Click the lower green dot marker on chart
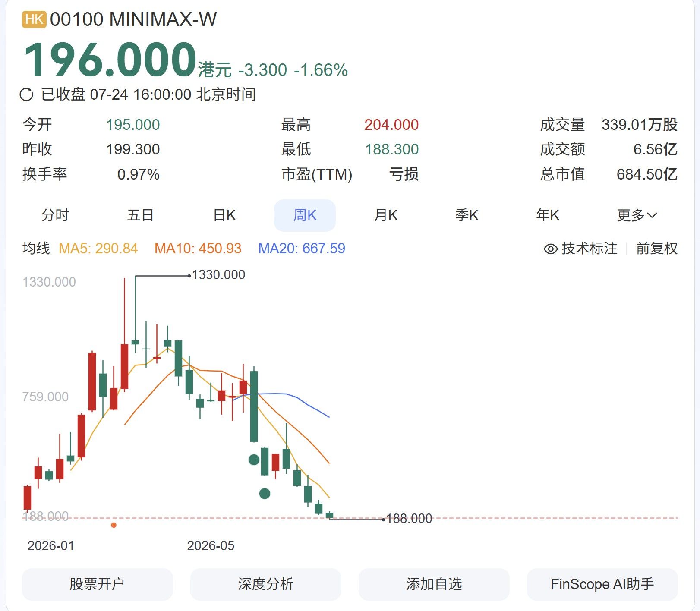700x611 pixels. [265, 493]
